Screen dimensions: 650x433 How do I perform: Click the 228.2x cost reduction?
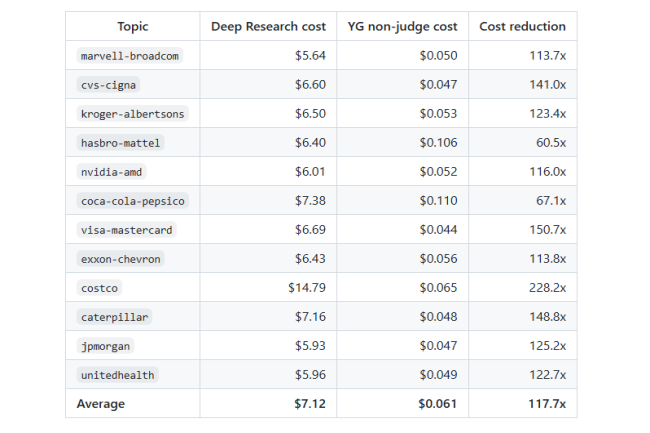coord(548,288)
